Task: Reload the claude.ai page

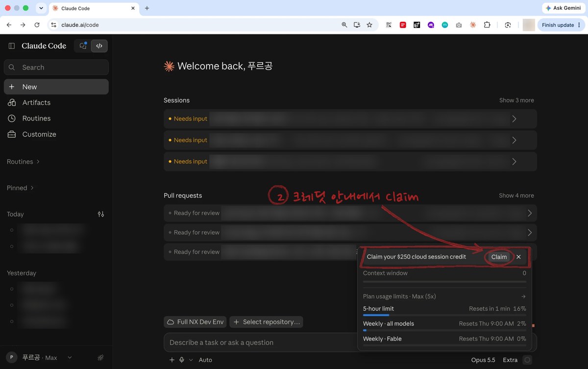Action: tap(37, 25)
